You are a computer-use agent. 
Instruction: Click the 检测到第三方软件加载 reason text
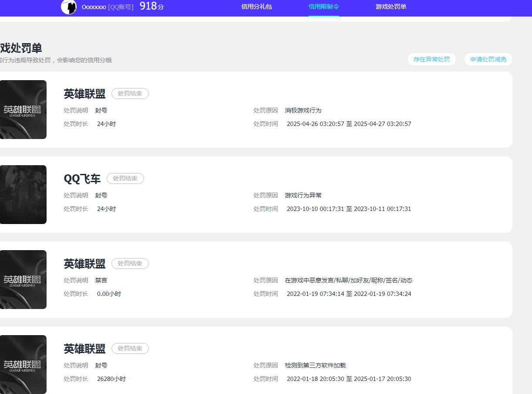(315, 365)
